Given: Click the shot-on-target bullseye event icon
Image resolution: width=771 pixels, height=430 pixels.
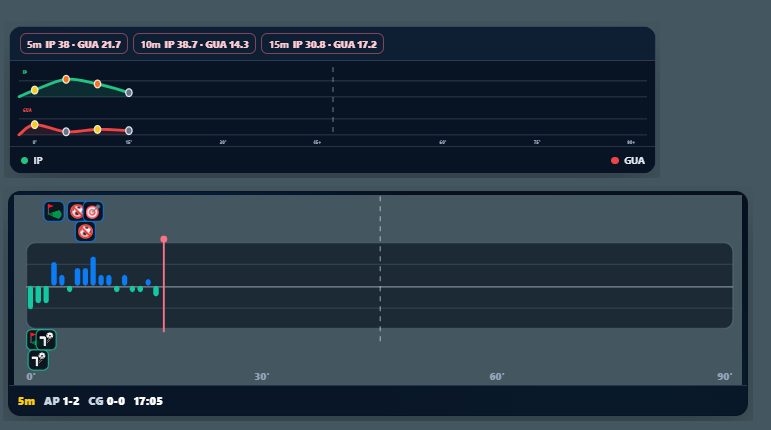Looking at the screenshot, I should [93, 212].
